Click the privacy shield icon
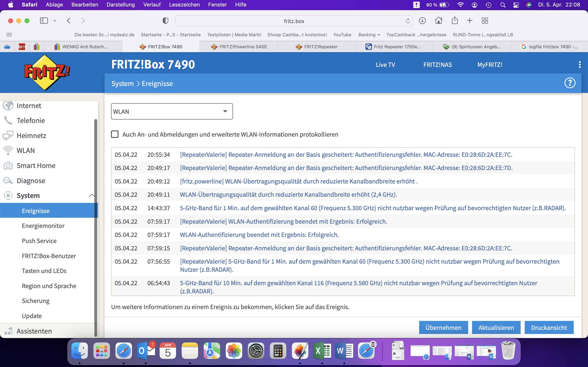Screen dimensions: 588x367 point(165,21)
